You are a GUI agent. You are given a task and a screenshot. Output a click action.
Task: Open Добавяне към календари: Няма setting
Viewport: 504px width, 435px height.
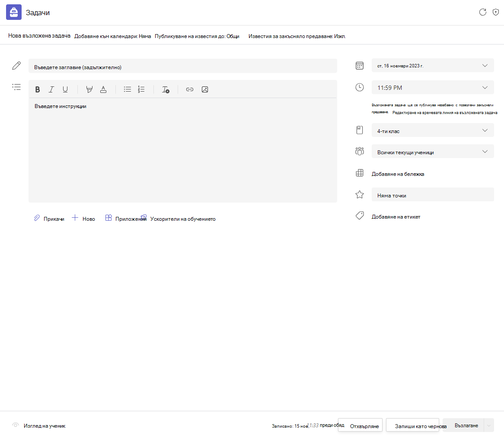tap(112, 36)
